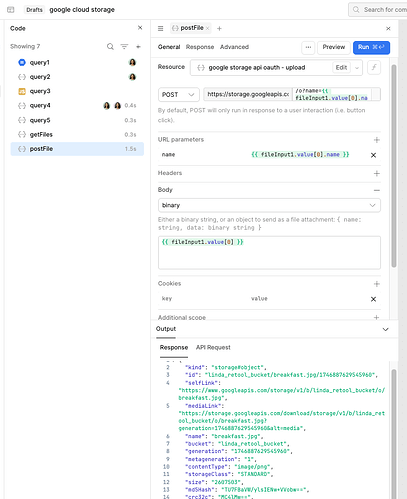Toggle the left sidebar panel icon
Viewport: 407px width, 499px height.
point(11,10)
